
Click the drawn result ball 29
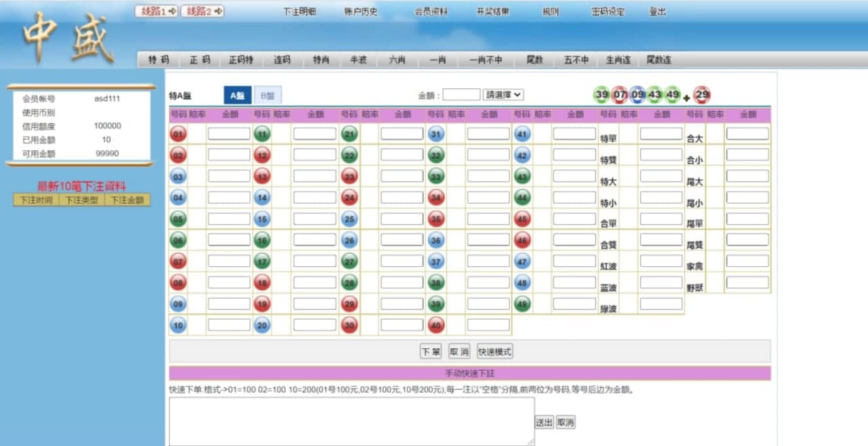(703, 95)
